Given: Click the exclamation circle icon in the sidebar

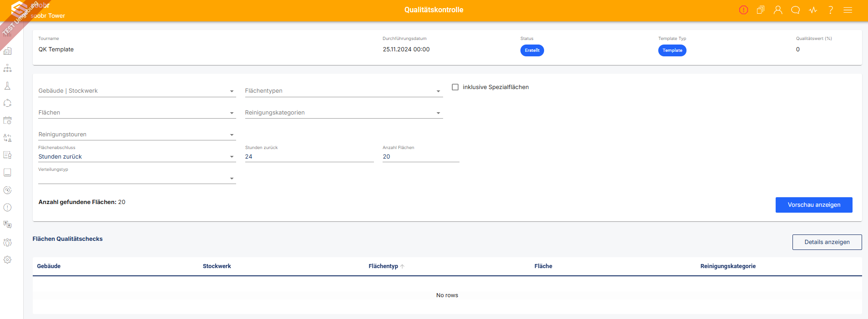Looking at the screenshot, I should 7,207.
